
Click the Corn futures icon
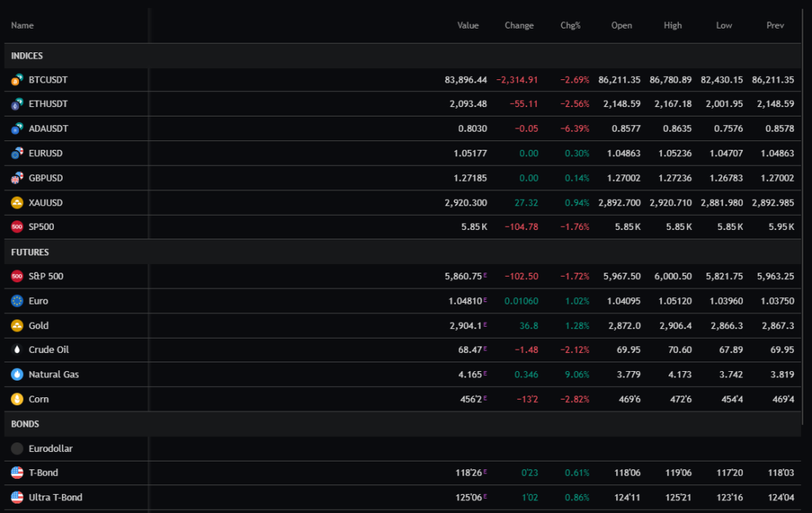16,399
